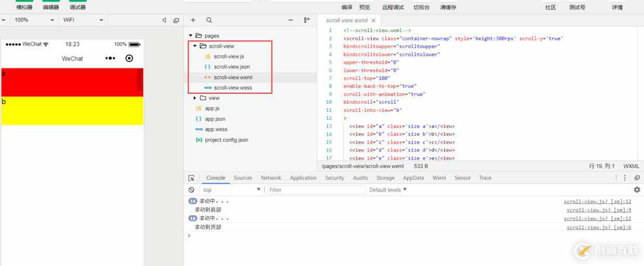
Task: Click 预览 preview button
Action: [x=365, y=7]
